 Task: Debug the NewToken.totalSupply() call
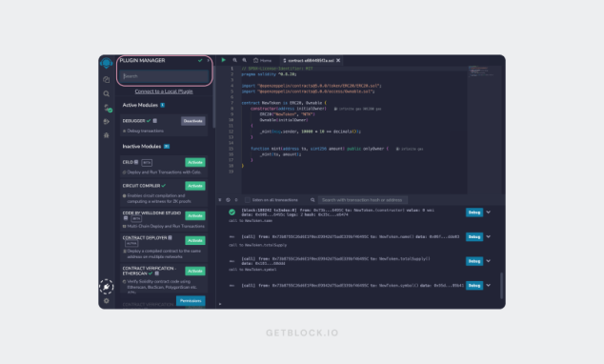tap(474, 261)
